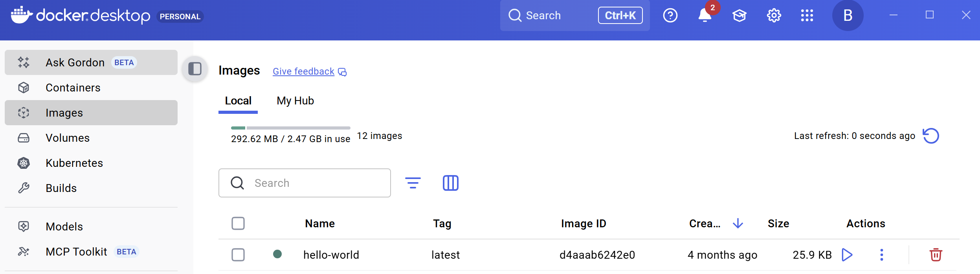Refresh the images list
The image size is (980, 274).
[931, 136]
